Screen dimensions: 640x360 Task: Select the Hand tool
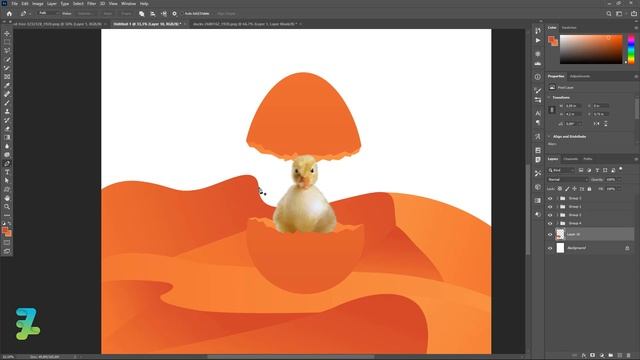pyautogui.click(x=7, y=198)
